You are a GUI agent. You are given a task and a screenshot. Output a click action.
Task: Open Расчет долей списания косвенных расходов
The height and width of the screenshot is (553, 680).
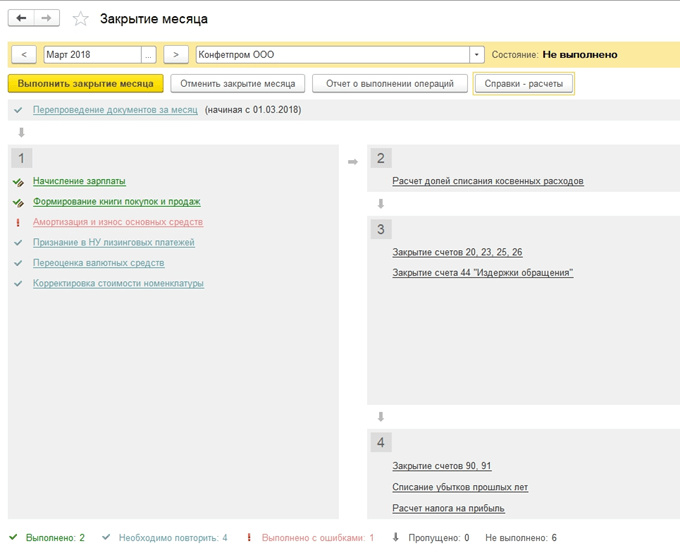(x=488, y=181)
